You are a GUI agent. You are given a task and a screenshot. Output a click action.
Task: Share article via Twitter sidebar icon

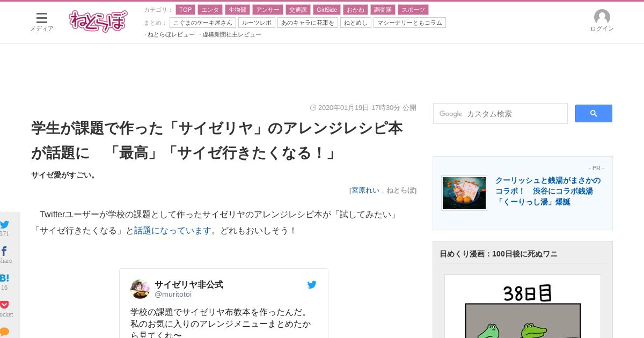point(4,224)
